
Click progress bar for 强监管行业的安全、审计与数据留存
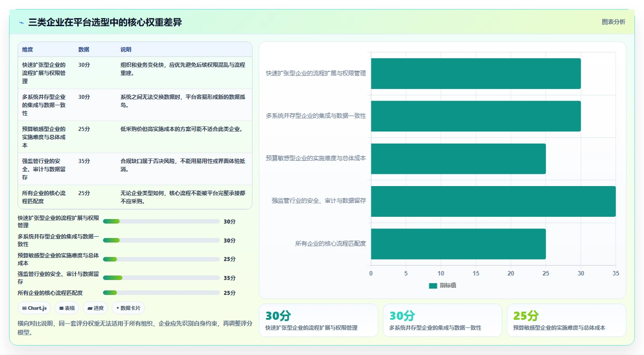click(x=161, y=278)
